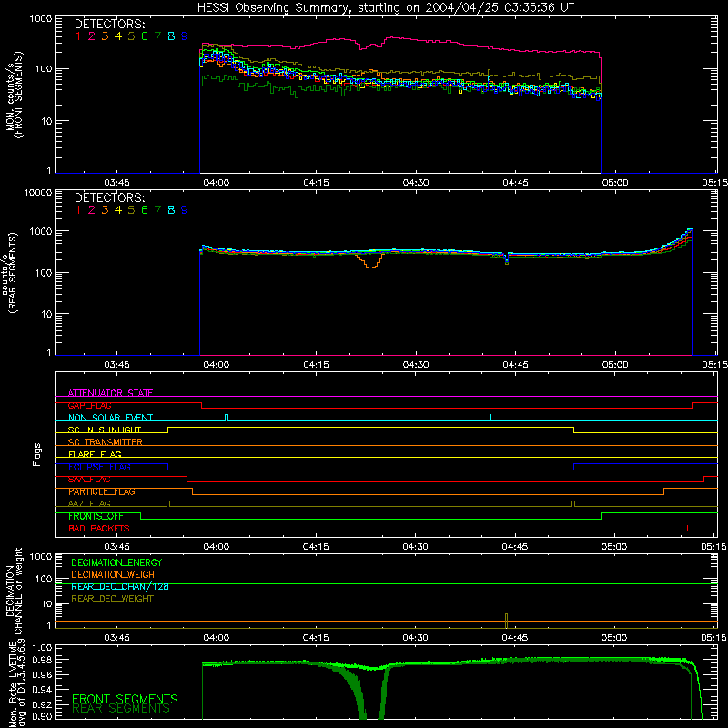Click the BAD_PACKETS flag label
This screenshot has width=728, height=728.
99,529
